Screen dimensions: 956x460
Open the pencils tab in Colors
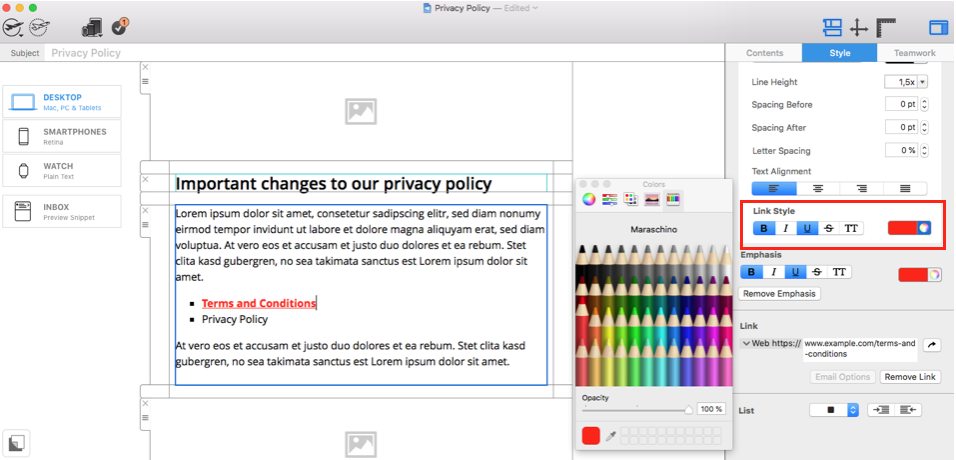pyautogui.click(x=673, y=199)
